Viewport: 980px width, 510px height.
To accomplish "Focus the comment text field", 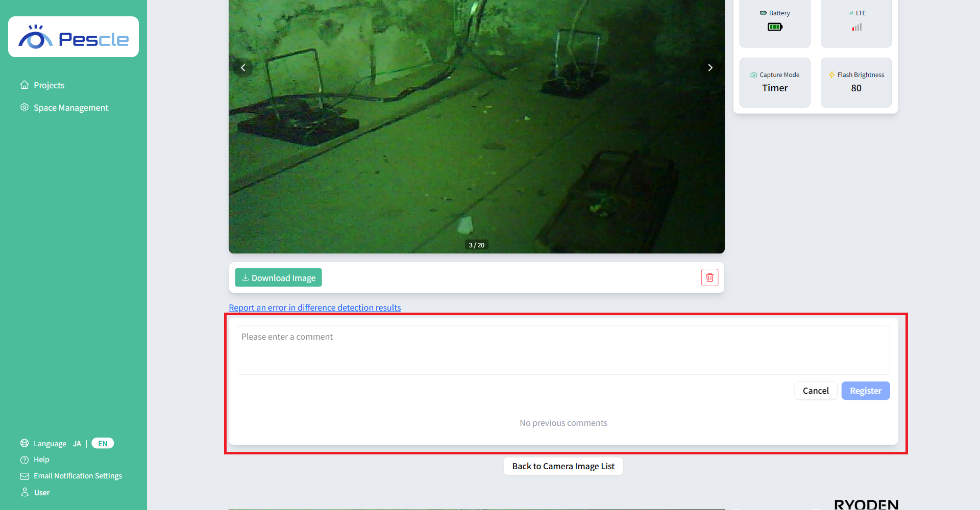I will tap(563, 350).
